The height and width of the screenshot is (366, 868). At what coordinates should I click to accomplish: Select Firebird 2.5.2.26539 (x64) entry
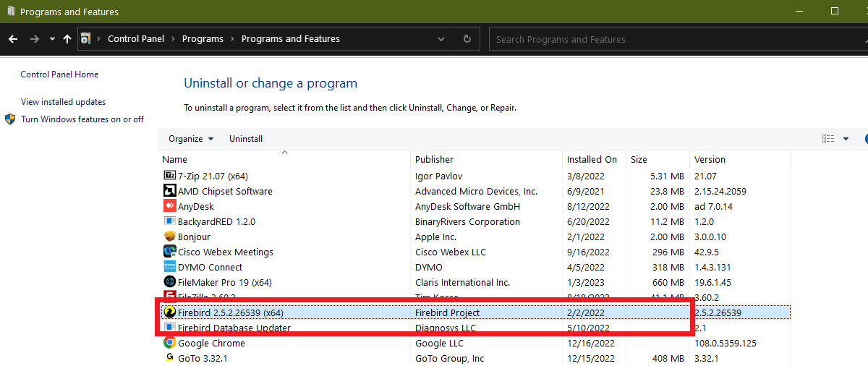point(475,312)
